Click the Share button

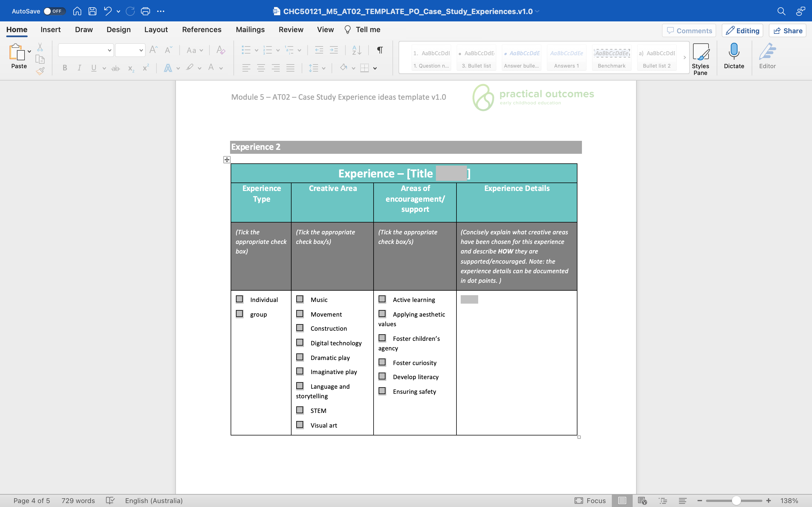(x=787, y=30)
